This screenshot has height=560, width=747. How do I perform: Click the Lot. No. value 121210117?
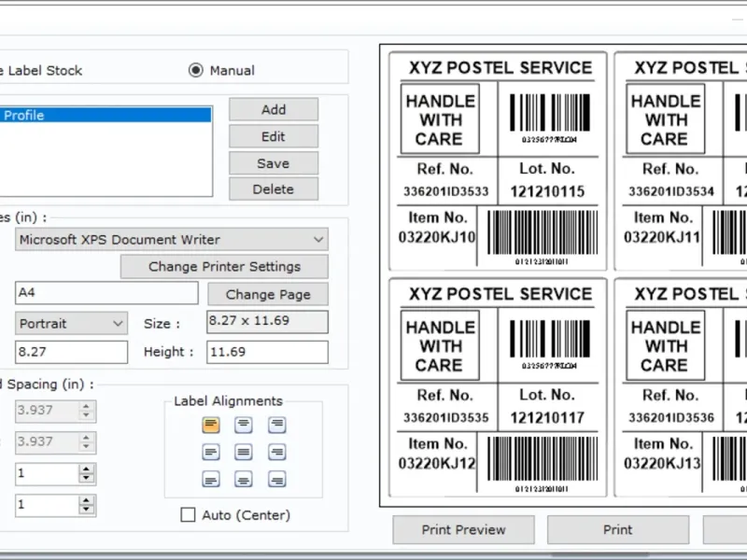click(547, 417)
